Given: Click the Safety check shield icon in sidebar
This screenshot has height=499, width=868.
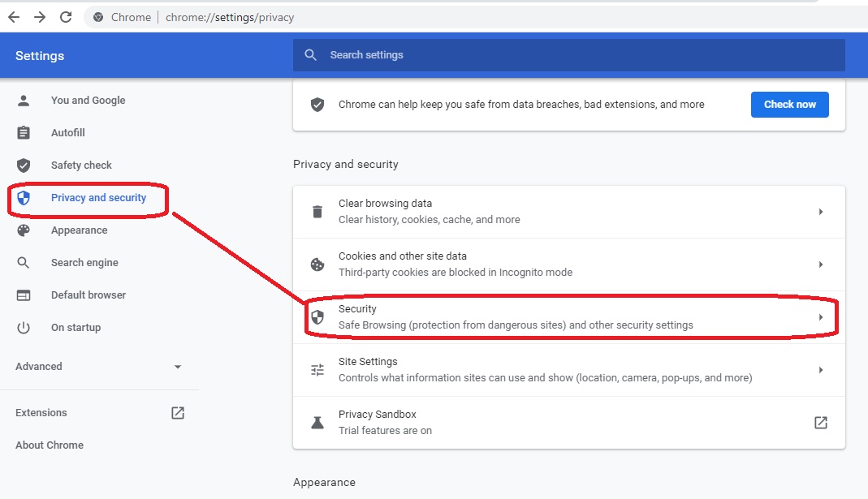Looking at the screenshot, I should point(24,165).
